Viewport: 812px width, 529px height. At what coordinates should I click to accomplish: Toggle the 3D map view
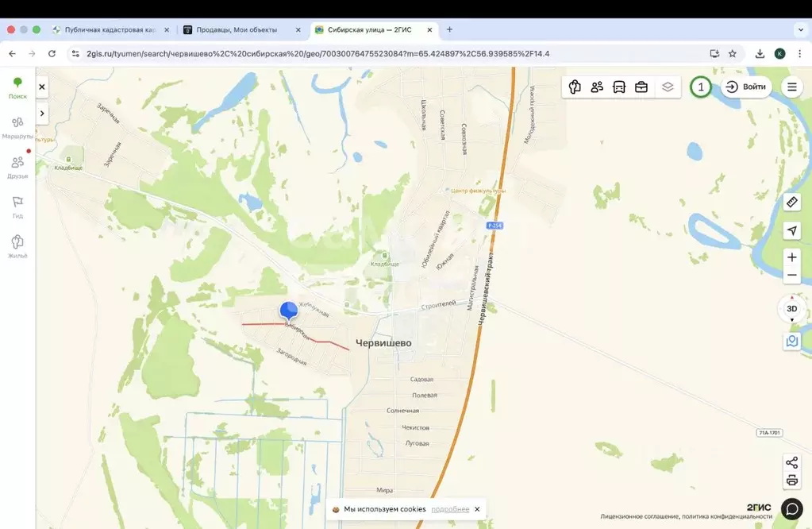click(791, 308)
